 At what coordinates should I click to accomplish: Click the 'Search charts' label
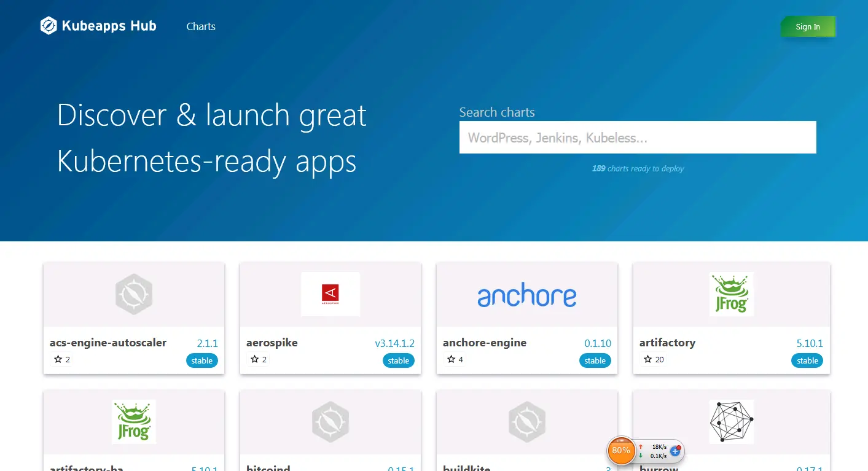pos(497,112)
